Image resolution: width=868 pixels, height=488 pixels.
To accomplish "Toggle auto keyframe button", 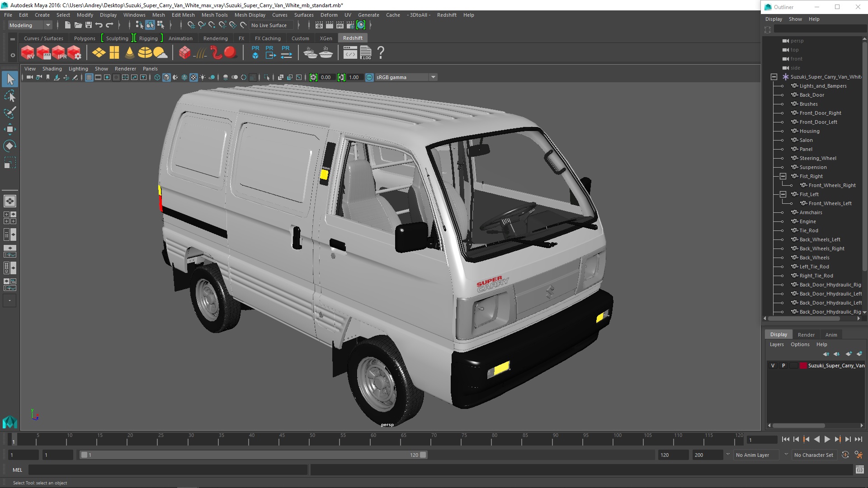I will 845,455.
